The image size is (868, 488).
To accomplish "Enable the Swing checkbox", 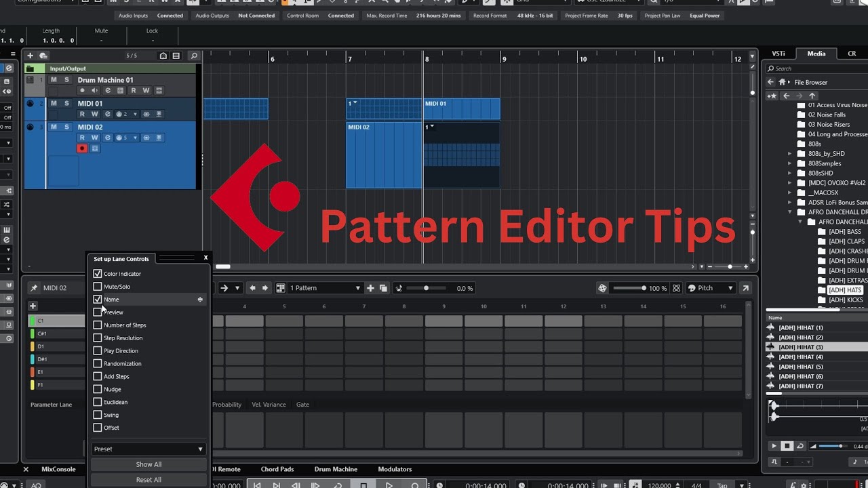I will coord(98,415).
